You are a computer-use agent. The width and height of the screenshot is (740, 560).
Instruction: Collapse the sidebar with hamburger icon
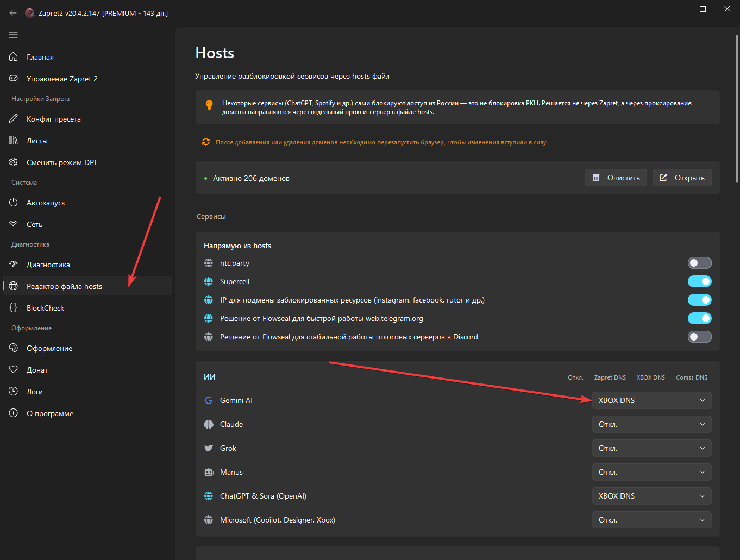pos(14,35)
